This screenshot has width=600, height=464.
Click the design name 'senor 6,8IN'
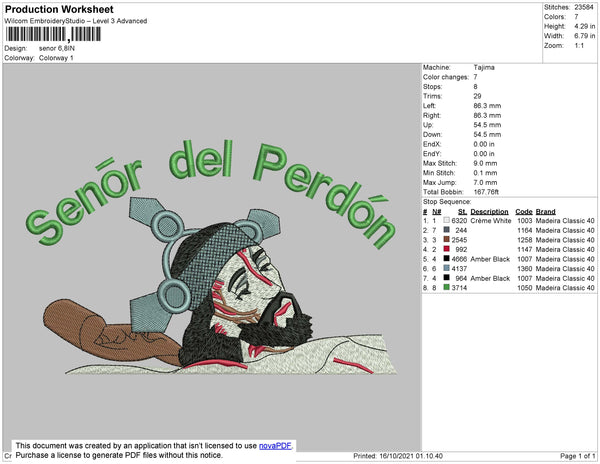(x=57, y=49)
